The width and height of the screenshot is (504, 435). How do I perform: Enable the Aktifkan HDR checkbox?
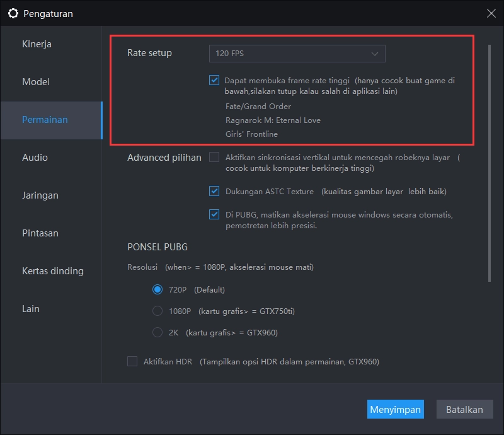point(132,361)
